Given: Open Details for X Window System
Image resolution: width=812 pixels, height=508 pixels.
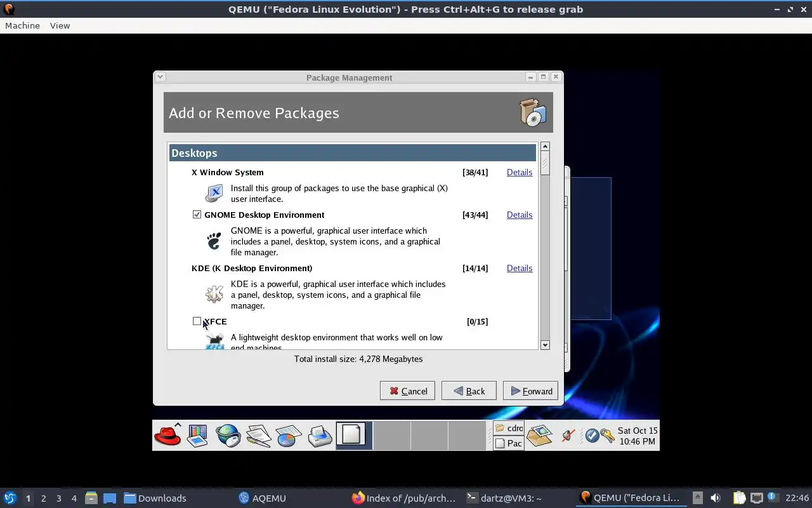Looking at the screenshot, I should [x=519, y=172].
